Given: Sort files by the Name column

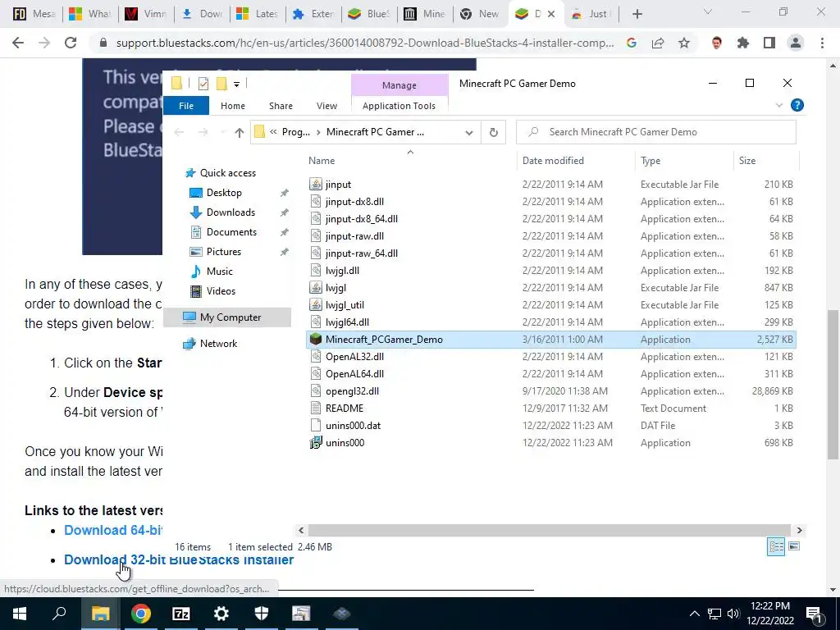Looking at the screenshot, I should click(322, 161).
